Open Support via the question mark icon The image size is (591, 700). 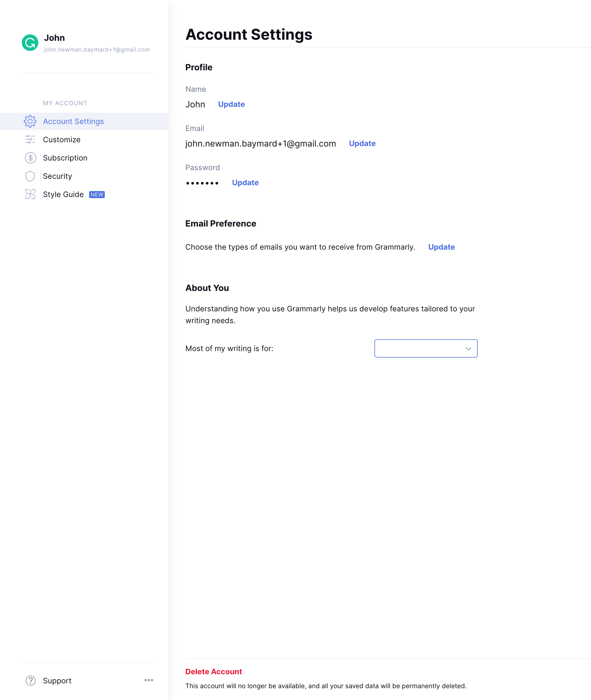tap(30, 680)
